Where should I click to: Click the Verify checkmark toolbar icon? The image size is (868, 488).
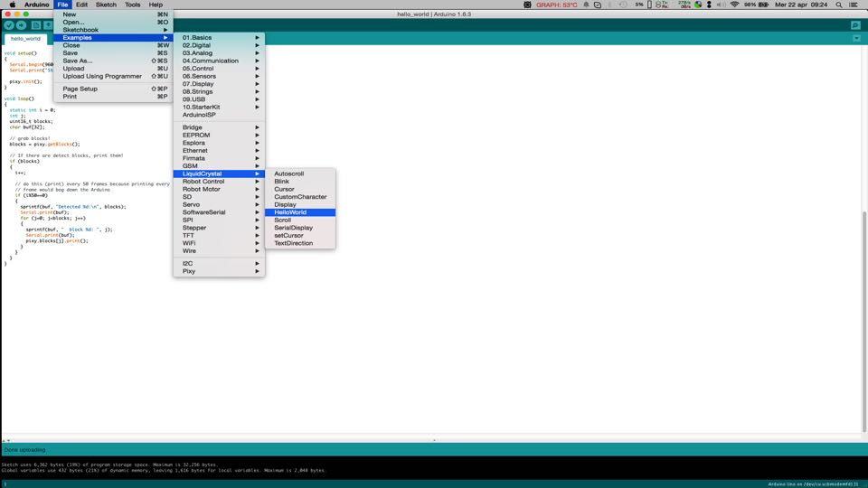point(9,25)
